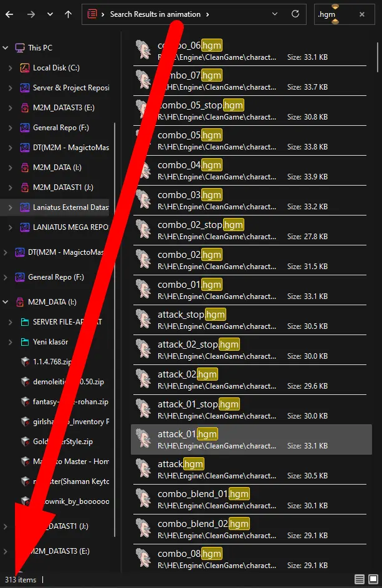Clear the .hgm search text
The image size is (382, 588).
(x=361, y=14)
